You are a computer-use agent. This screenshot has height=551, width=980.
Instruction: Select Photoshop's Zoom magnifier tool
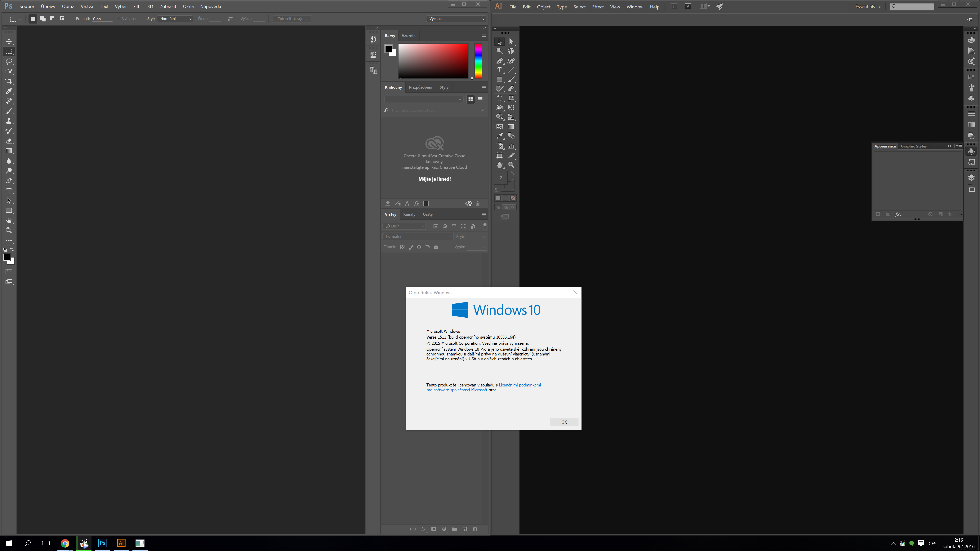click(9, 230)
